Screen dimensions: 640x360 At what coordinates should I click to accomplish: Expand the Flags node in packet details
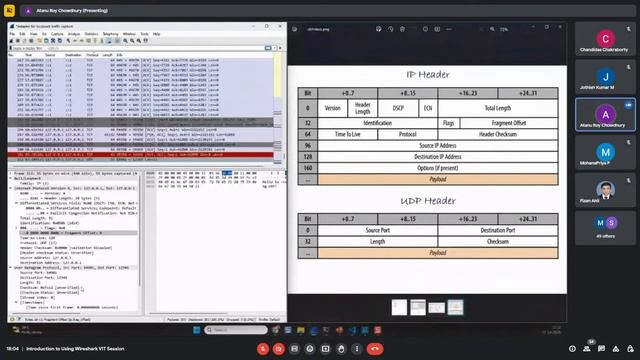tap(17, 228)
